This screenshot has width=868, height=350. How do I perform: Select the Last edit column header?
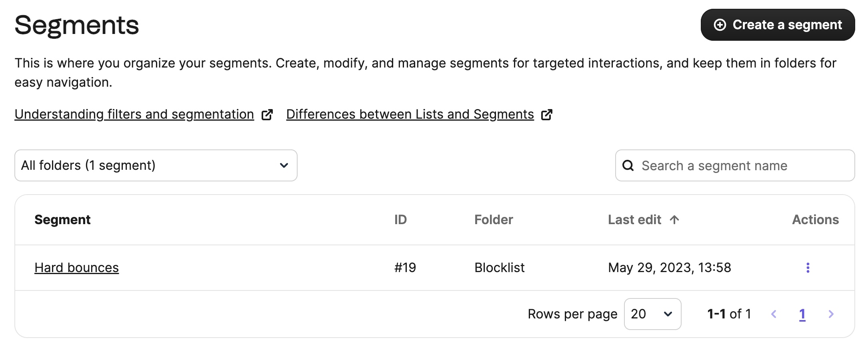[634, 219]
